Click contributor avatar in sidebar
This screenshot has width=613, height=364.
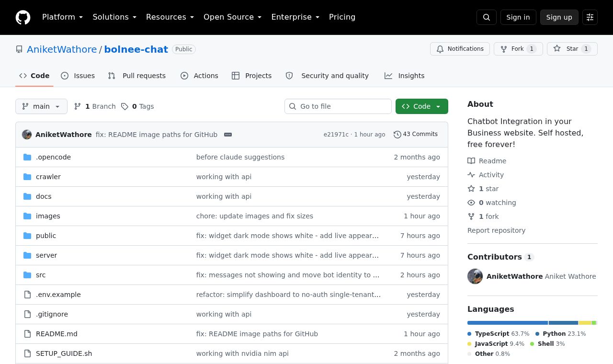[x=475, y=276]
